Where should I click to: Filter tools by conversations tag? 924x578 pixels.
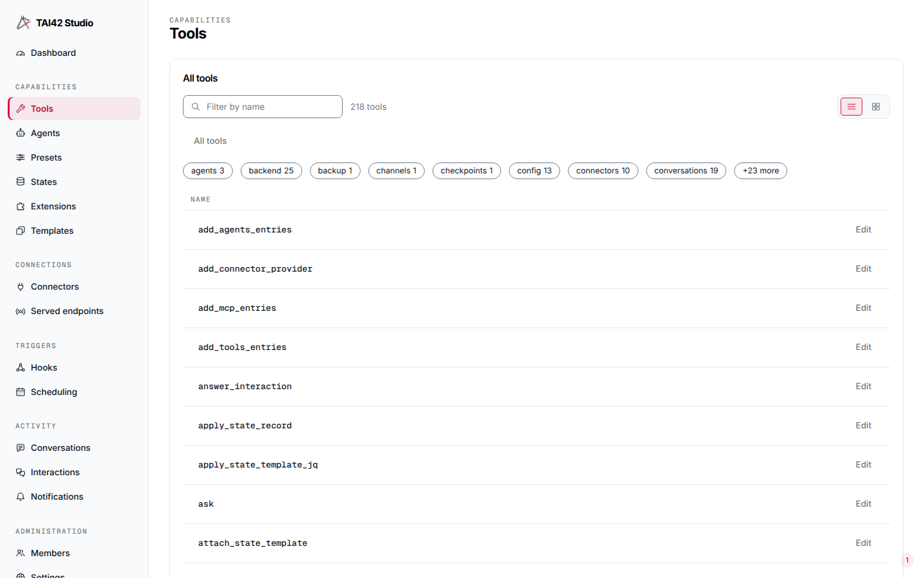pyautogui.click(x=686, y=171)
